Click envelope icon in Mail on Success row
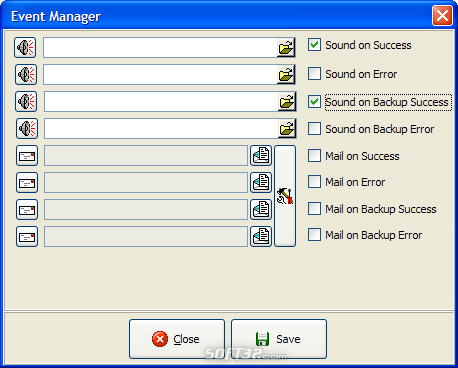Viewport: 458px width, 368px height. point(27,156)
